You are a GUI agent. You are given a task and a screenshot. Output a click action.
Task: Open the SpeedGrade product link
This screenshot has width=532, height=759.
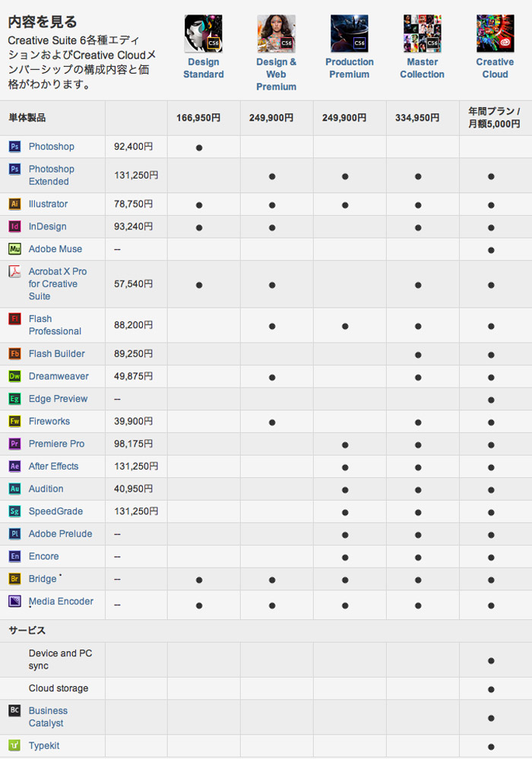click(55, 511)
